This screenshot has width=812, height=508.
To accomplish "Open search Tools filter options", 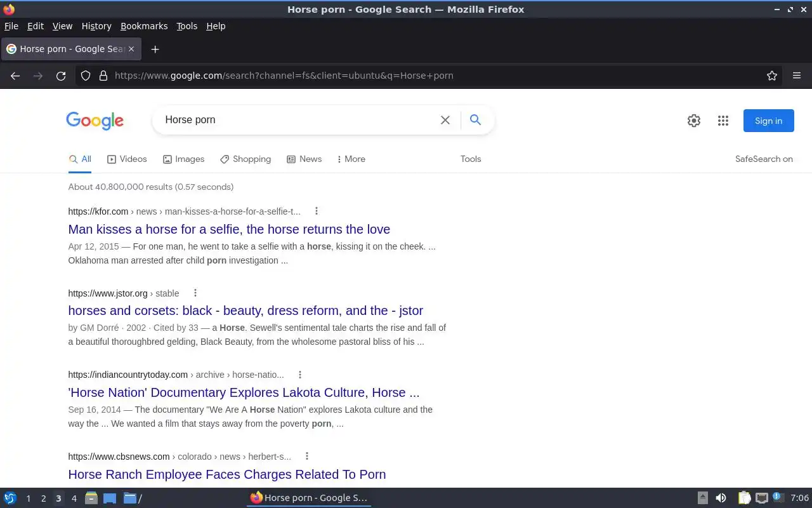I will click(x=471, y=159).
